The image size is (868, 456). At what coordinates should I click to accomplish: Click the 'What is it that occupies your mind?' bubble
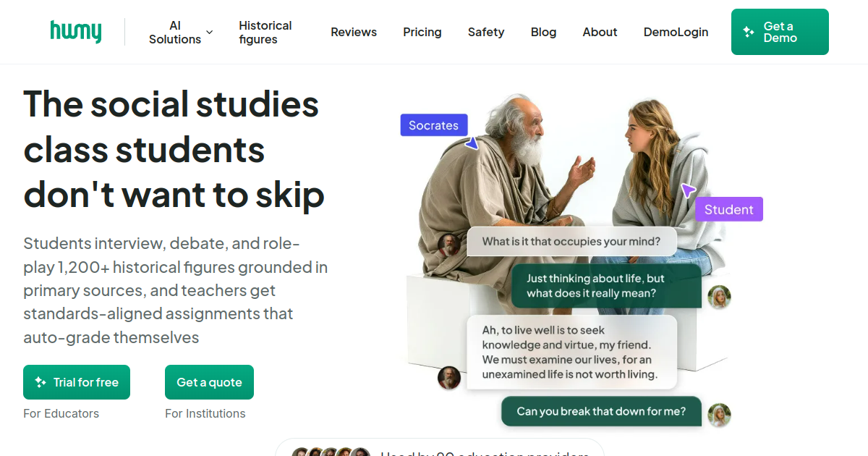click(571, 242)
